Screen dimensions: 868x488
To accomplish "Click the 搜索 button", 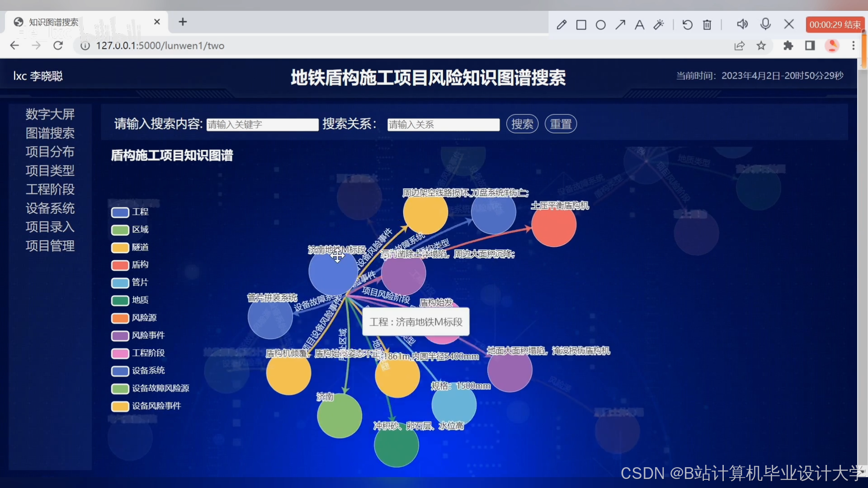I will coord(522,124).
